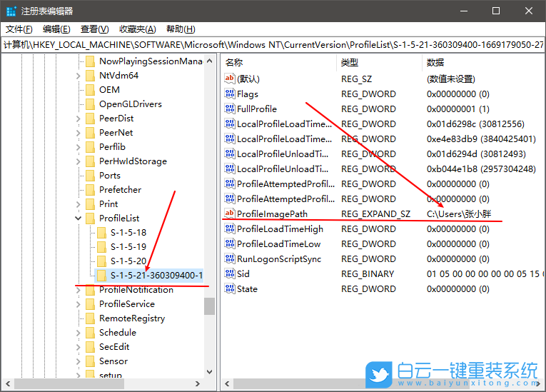Select the Ports folder icon

[x=90, y=176]
